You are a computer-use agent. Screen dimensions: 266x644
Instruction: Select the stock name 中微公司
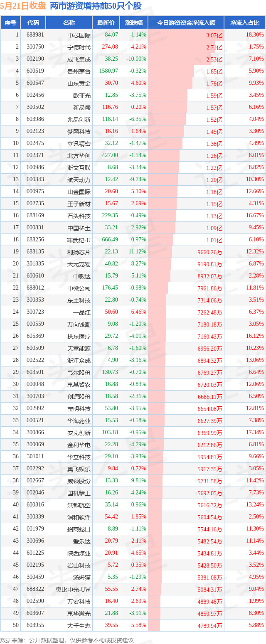(79, 288)
